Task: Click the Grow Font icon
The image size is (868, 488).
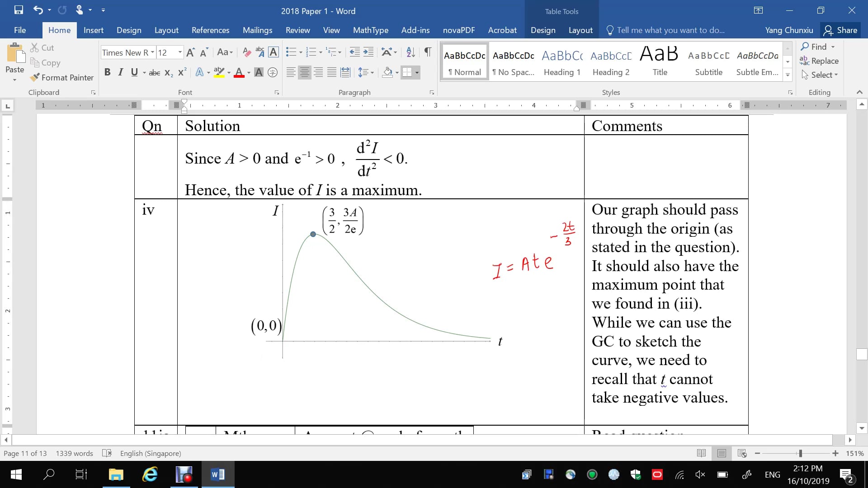Action: coord(190,52)
